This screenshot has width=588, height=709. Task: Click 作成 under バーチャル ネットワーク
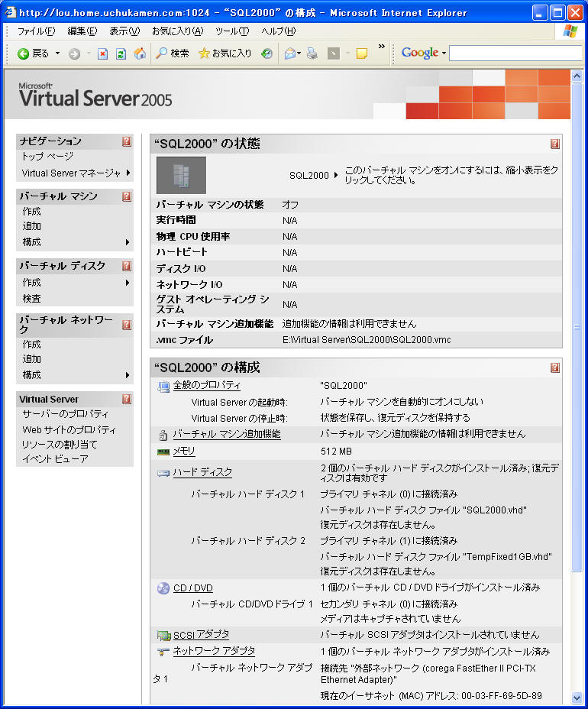[31, 345]
